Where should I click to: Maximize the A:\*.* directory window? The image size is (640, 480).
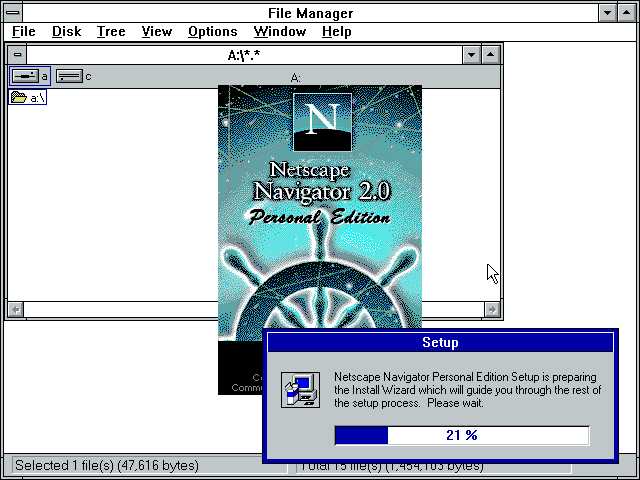(491, 54)
